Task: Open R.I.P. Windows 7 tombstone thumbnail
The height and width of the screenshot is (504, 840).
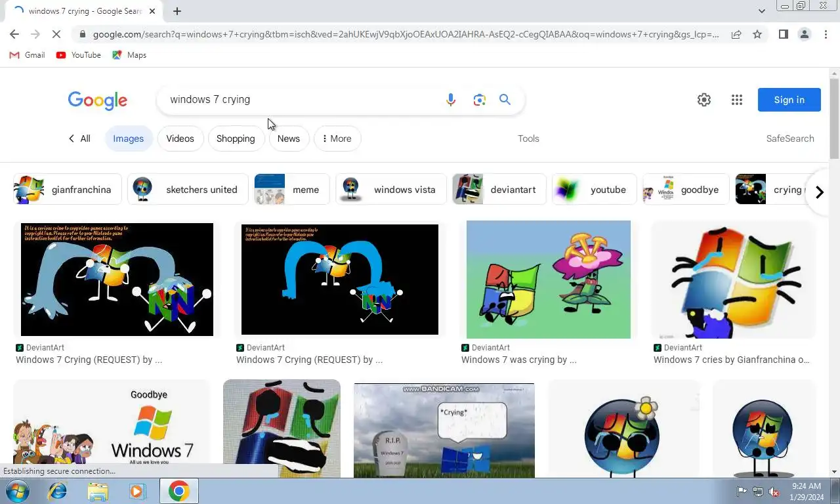Action: click(444, 430)
